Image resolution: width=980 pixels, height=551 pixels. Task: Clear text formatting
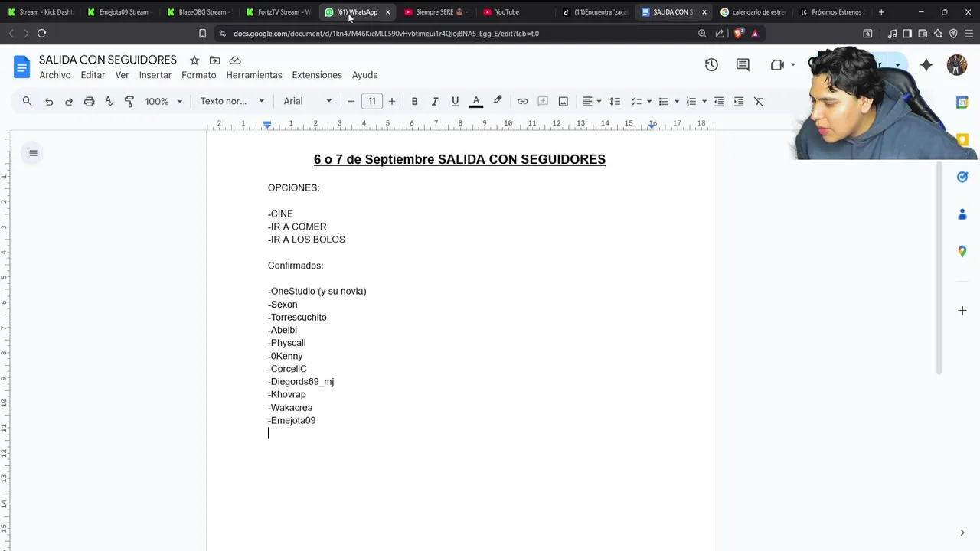tap(759, 101)
